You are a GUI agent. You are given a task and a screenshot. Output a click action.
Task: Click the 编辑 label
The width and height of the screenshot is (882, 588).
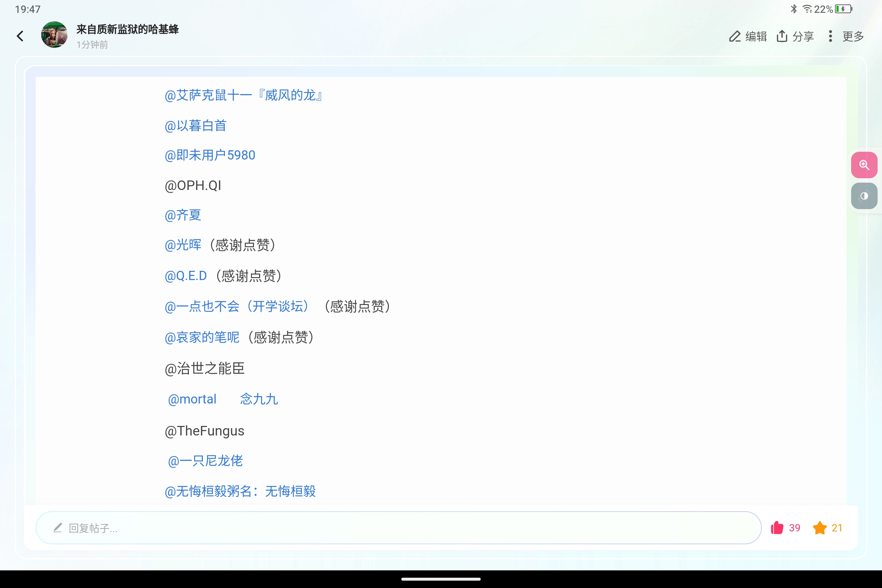[x=756, y=36]
